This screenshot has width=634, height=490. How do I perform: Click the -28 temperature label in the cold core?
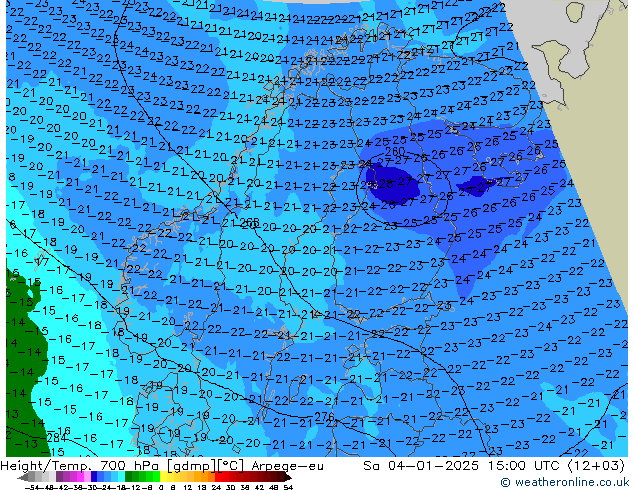(x=384, y=184)
